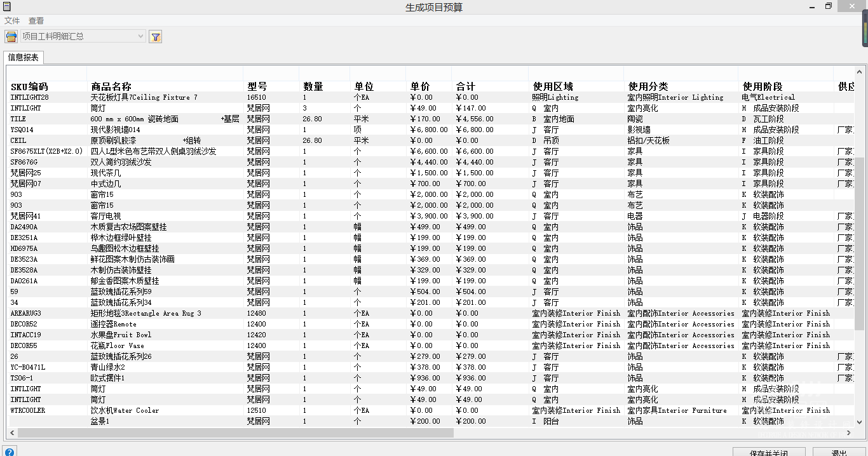This screenshot has height=456, width=868.
Task: Select the AREARUG3 SKU cell
Action: point(26,313)
